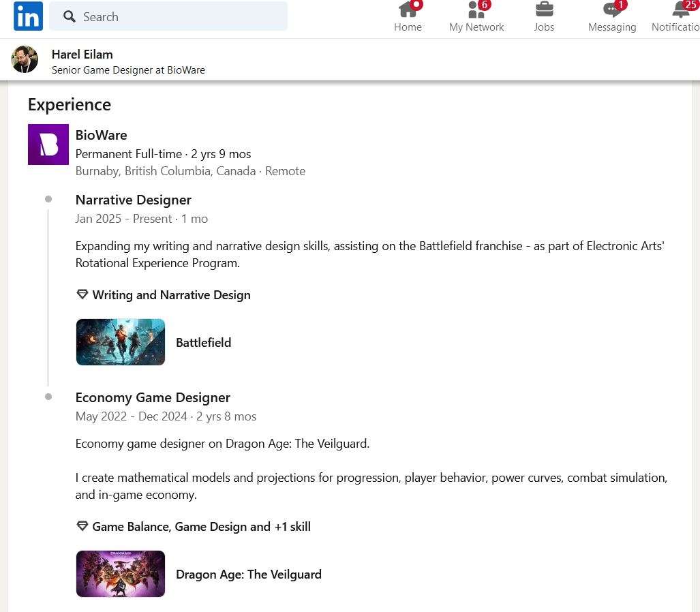Image resolution: width=700 pixels, height=612 pixels.
Task: Click the Dragon Age: The Veilguard title
Action: pyautogui.click(x=248, y=575)
